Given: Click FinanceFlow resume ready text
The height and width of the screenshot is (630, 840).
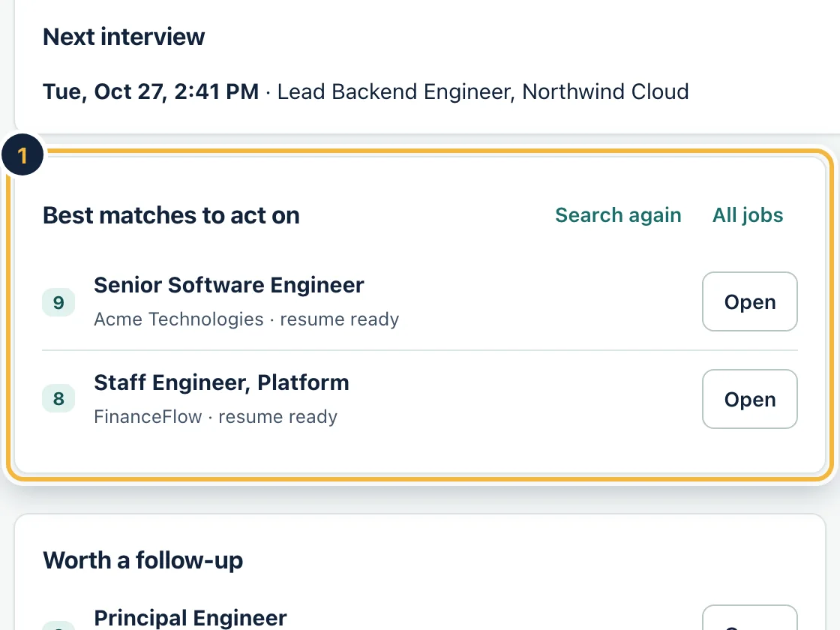Looking at the screenshot, I should (215, 417).
